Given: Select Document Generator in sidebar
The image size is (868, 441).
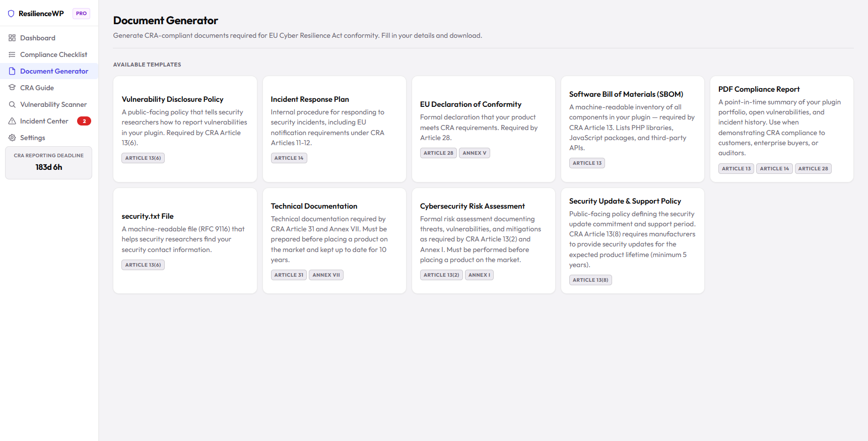Looking at the screenshot, I should click(49, 71).
